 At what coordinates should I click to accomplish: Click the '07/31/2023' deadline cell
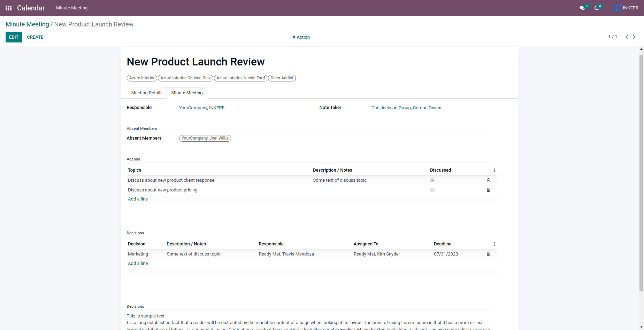point(446,254)
